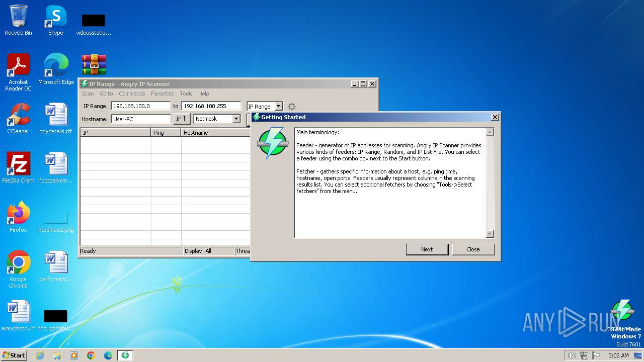Open the videosstatio... desktop file

[94, 24]
